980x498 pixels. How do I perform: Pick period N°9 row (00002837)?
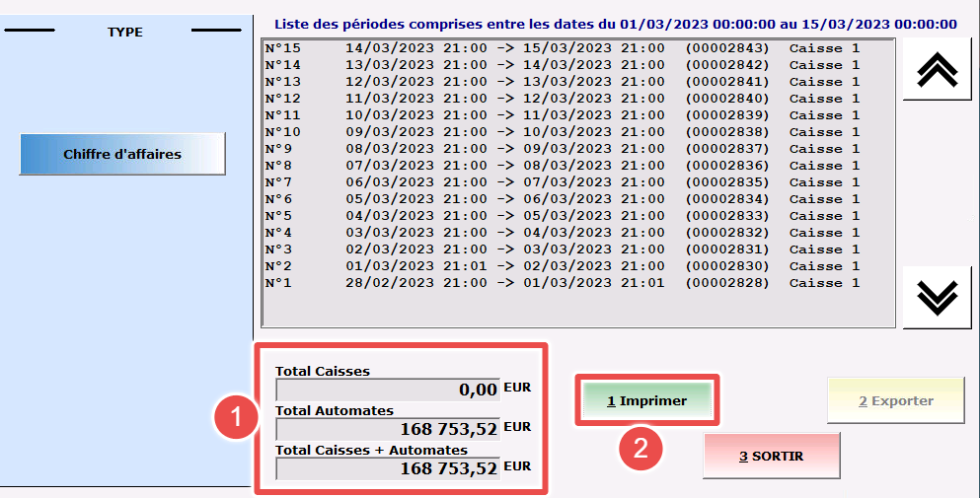[563, 149]
